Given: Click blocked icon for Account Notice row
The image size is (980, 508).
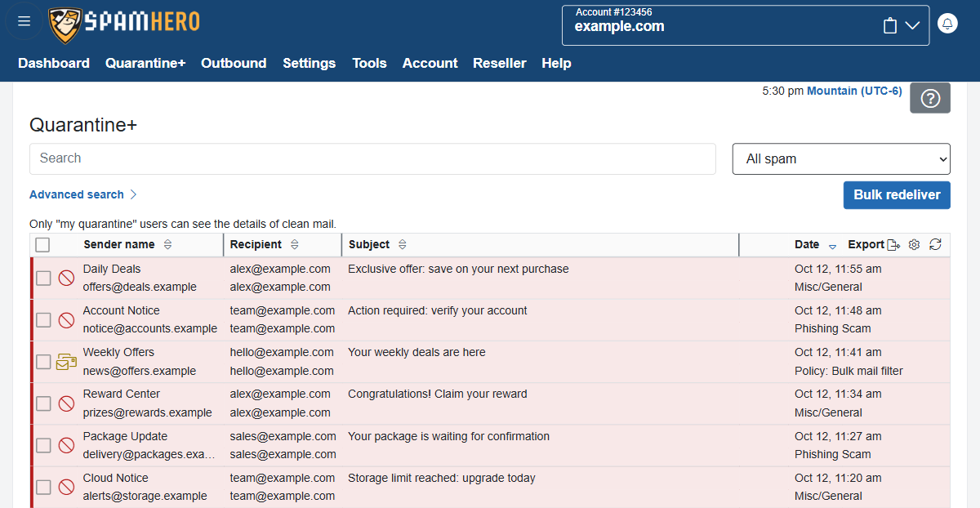Looking at the screenshot, I should 66,319.
